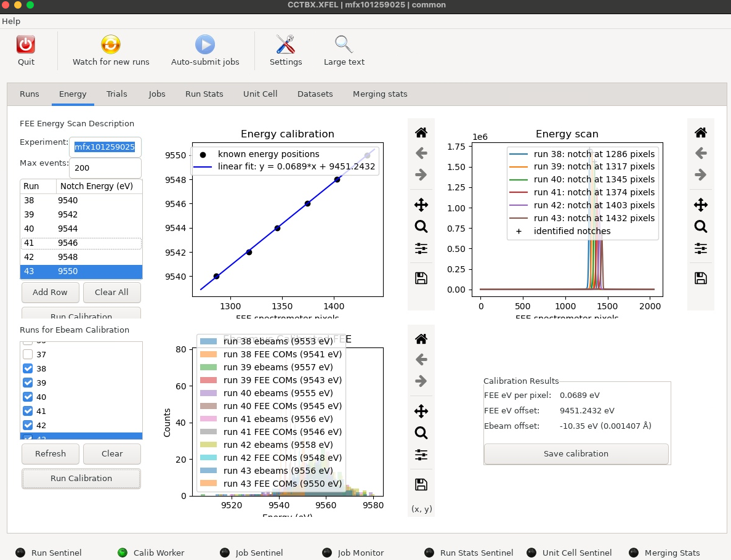Viewport: 731px width, 560px height.
Task: Select pan tool for Ebeam histogram plot
Action: pyautogui.click(x=421, y=412)
